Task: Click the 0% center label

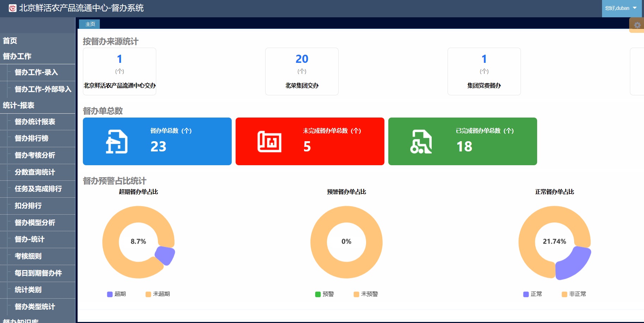Action: (x=346, y=241)
